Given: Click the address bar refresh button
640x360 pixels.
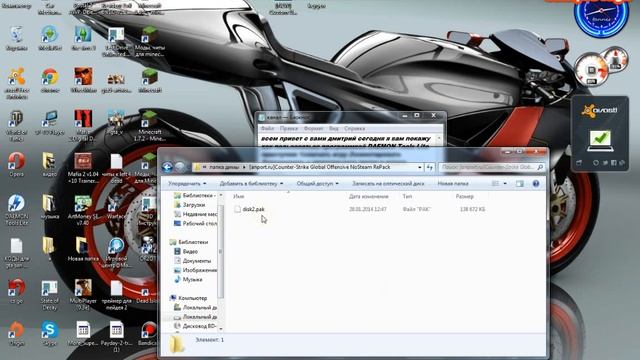Looking at the screenshot, I should (x=429, y=167).
